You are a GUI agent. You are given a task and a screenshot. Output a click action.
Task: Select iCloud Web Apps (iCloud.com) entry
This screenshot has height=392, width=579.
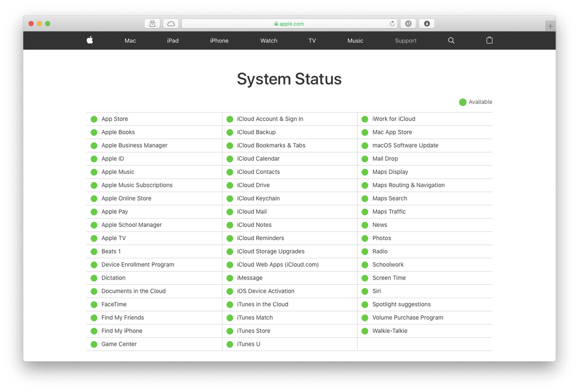(278, 265)
